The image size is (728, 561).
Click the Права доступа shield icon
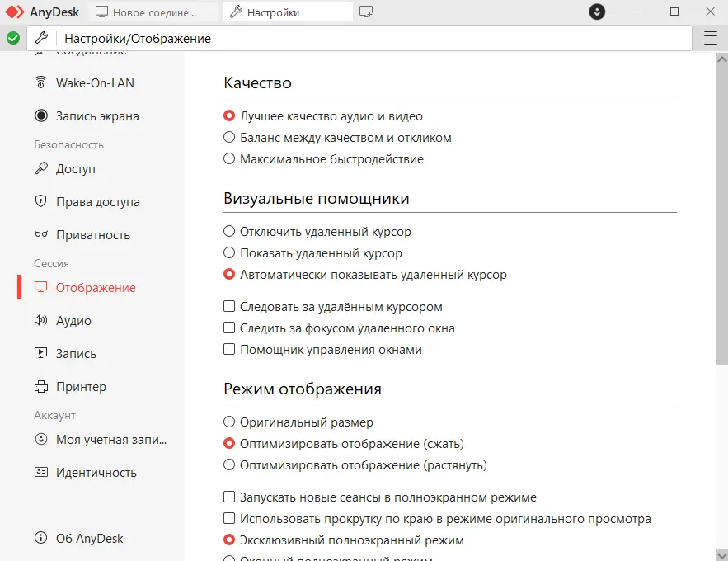[40, 202]
